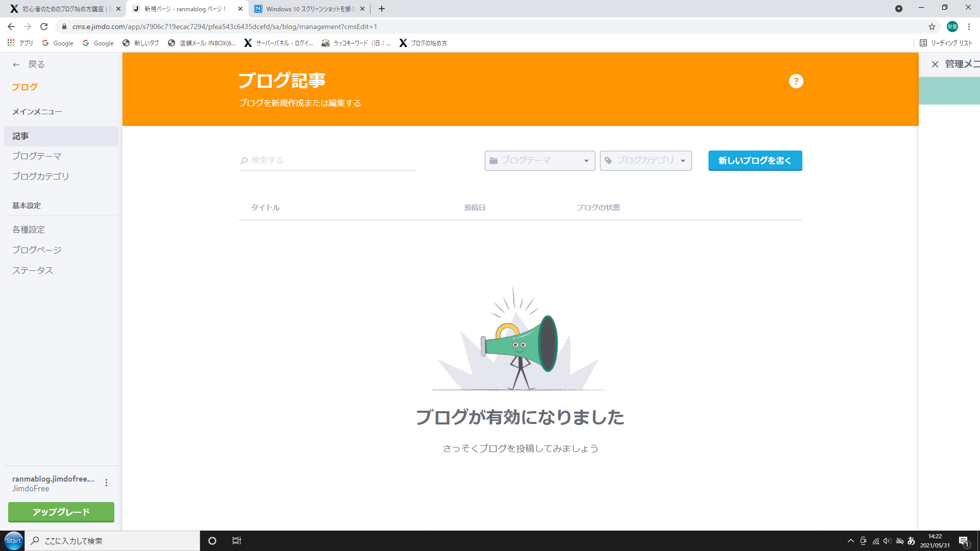980x551 pixels.
Task: Open Windows Task View icon in taskbar
Action: point(236,541)
